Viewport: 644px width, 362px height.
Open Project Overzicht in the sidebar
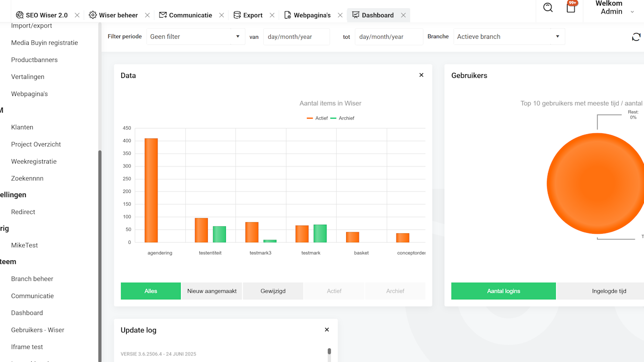(x=36, y=144)
